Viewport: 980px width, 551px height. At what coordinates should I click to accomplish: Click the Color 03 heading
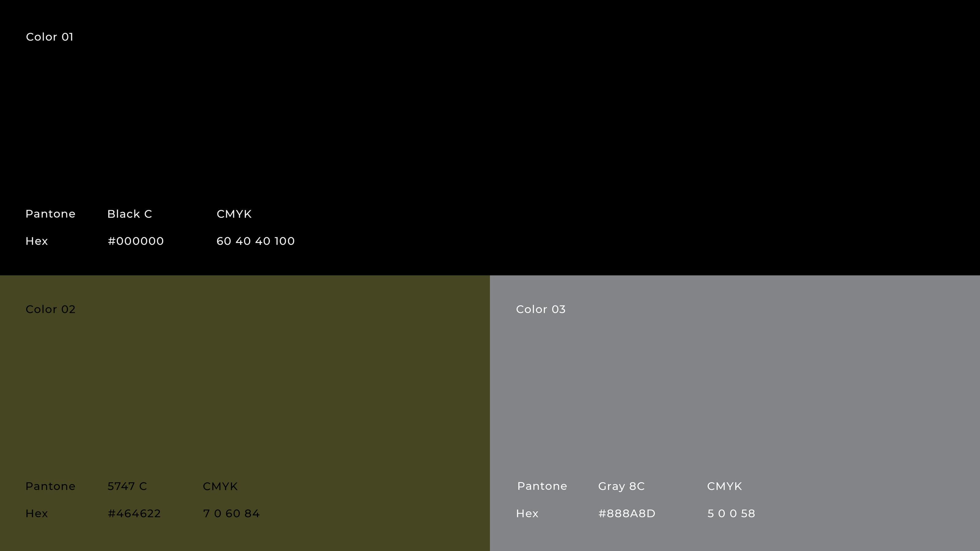(541, 309)
